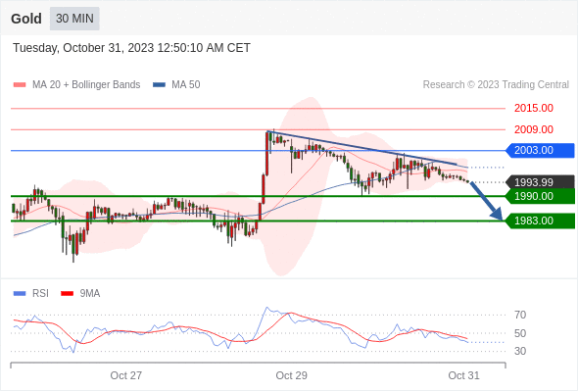Select the 2009.00 resistance level label
The width and height of the screenshot is (578, 392).
coord(534,129)
